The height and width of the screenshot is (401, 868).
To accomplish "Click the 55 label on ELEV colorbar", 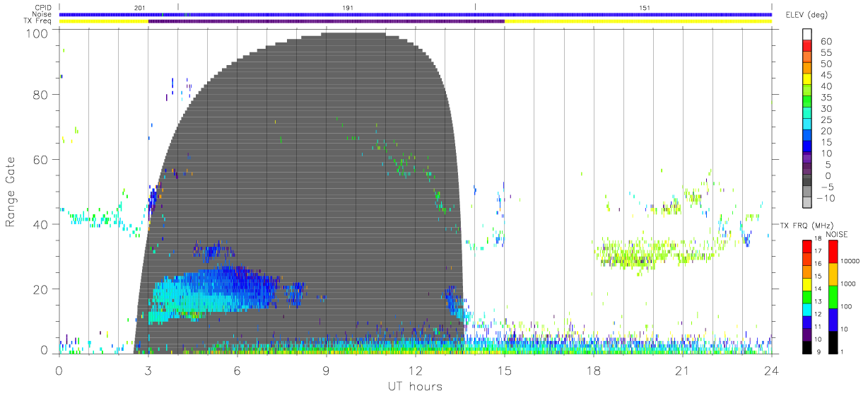I will click(827, 53).
